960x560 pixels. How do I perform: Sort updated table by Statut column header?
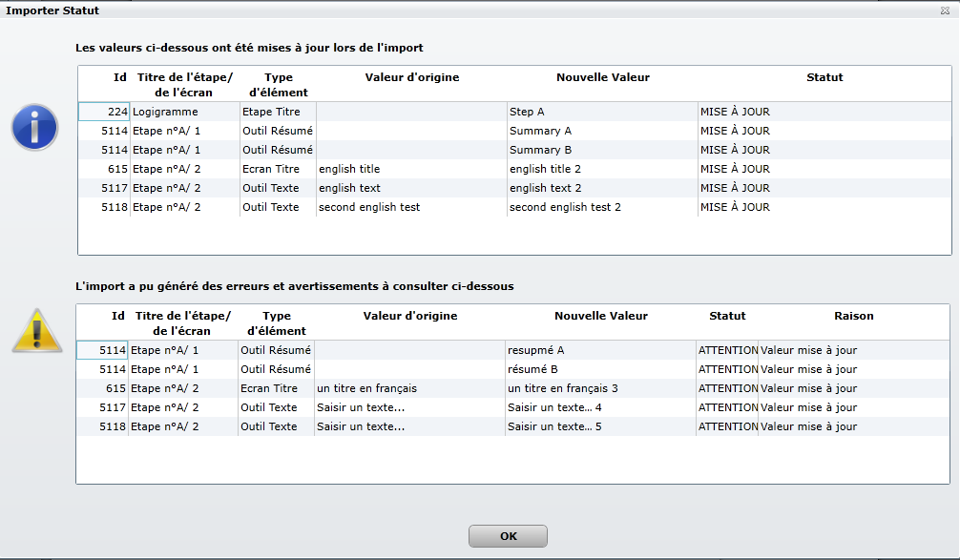click(824, 77)
